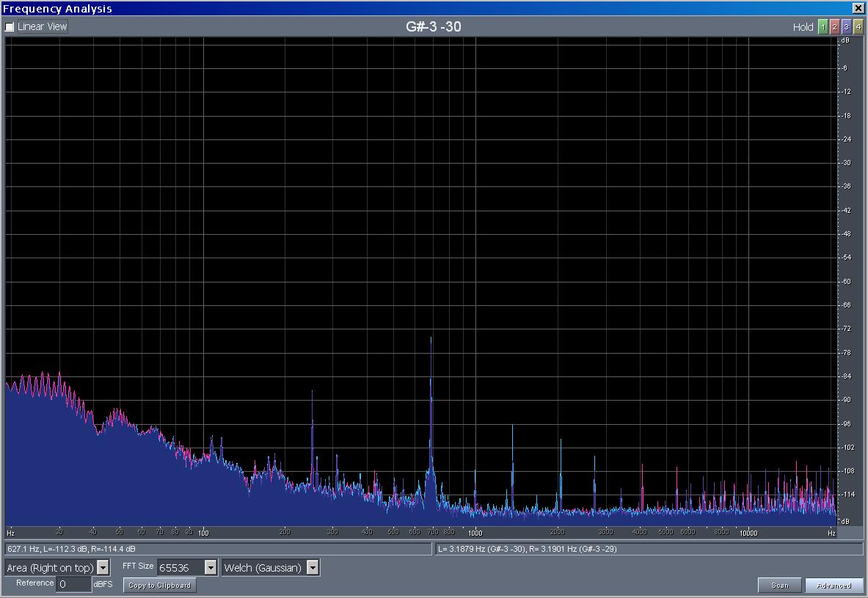Toggle Hold button 3 (blue)

(x=847, y=26)
